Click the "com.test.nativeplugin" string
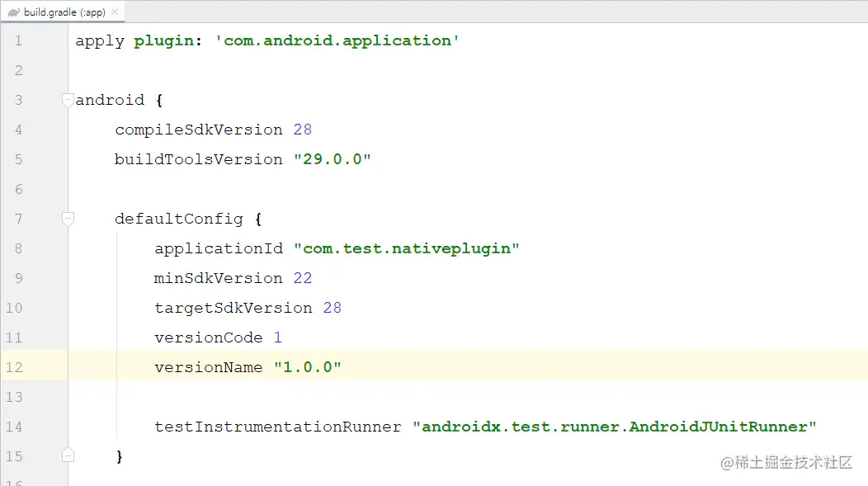 406,249
